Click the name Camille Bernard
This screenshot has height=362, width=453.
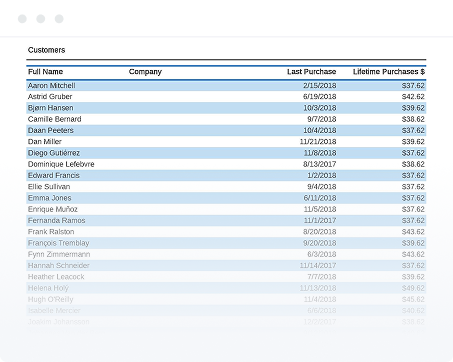pyautogui.click(x=55, y=119)
